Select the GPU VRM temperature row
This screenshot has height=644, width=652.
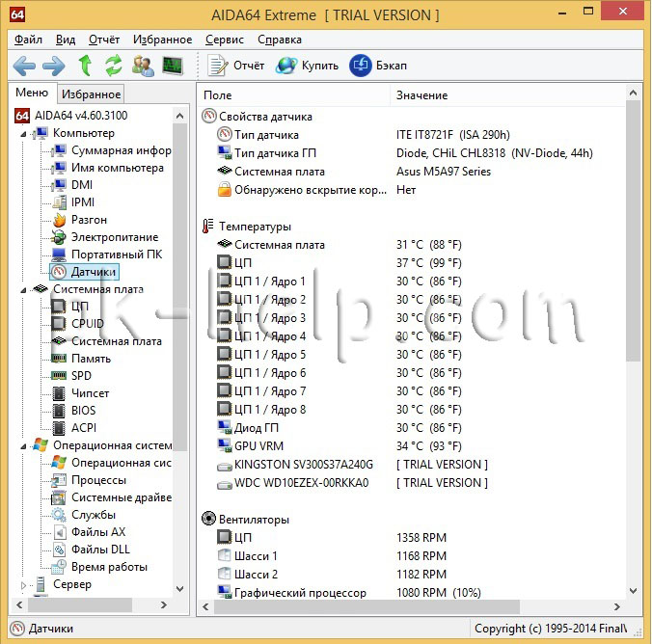point(412,446)
